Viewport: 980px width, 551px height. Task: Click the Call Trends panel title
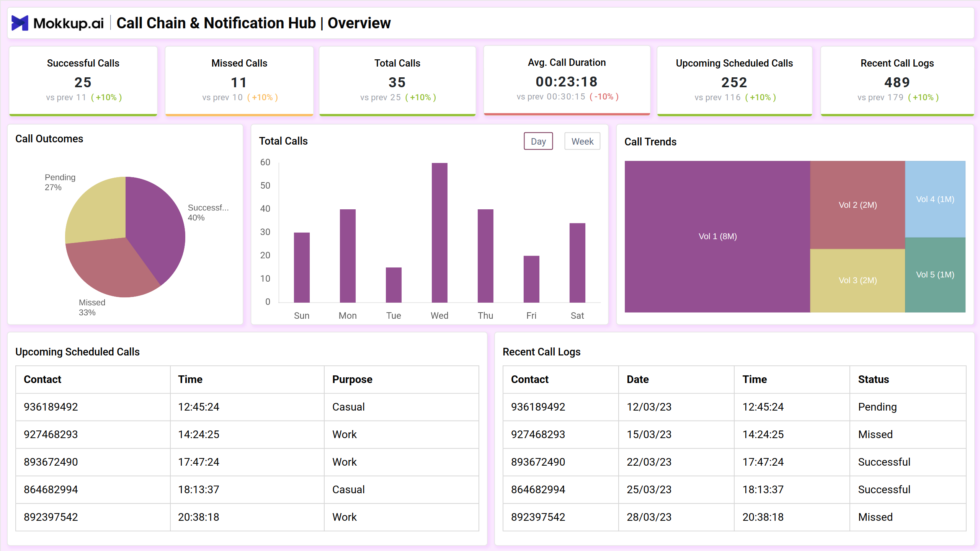point(650,142)
